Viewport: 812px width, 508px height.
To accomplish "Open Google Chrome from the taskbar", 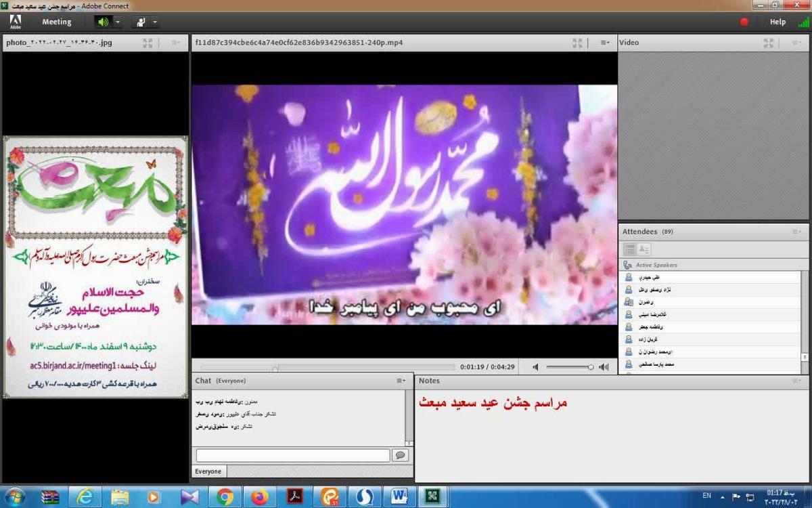I will click(225, 496).
